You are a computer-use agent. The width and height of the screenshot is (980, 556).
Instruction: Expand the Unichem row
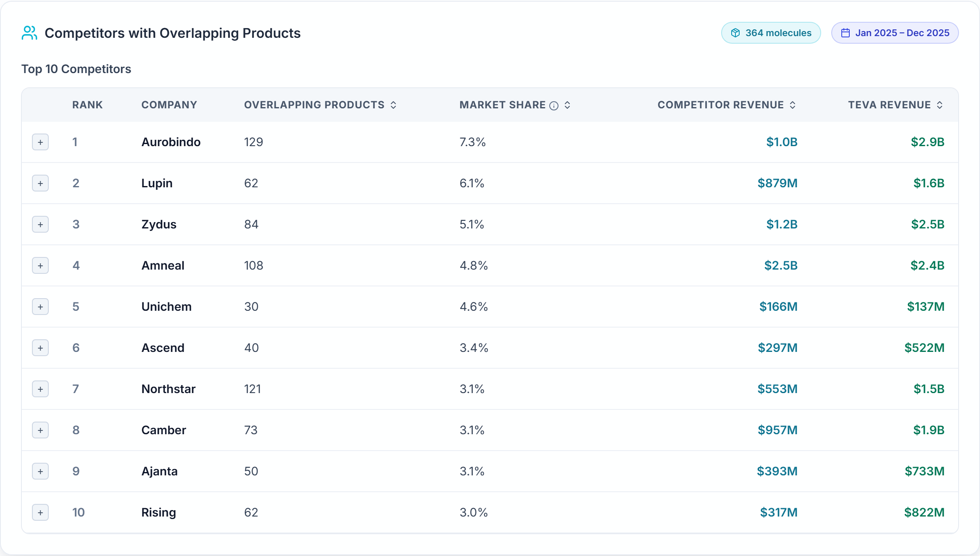pos(40,307)
